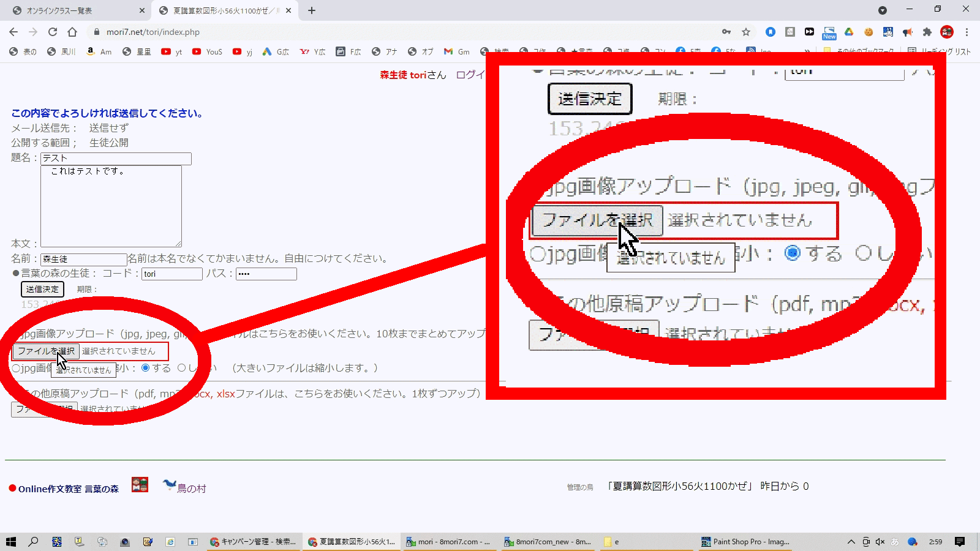This screenshot has height=551, width=980.
Task: Click ファイルを選択 for jpg image upload
Action: tap(46, 351)
